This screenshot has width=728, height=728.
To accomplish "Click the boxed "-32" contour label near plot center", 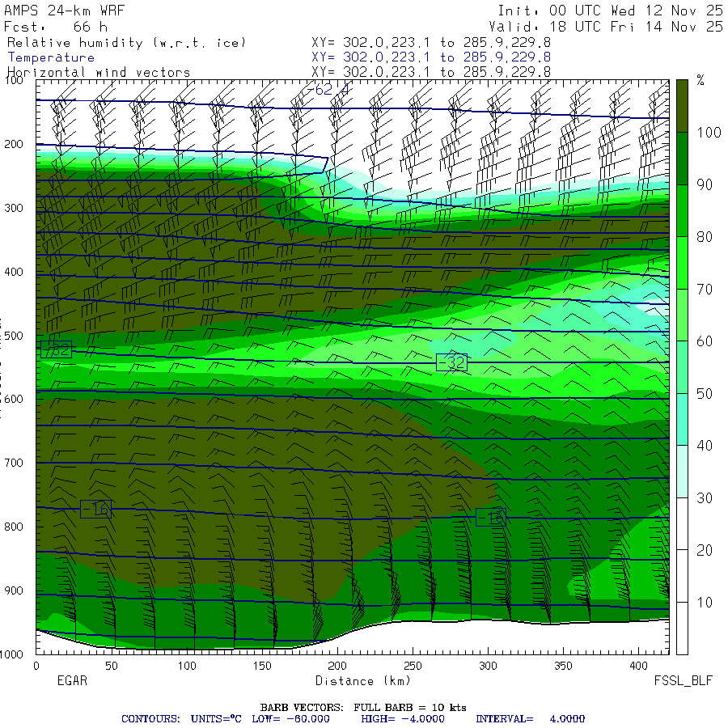I will [451, 362].
